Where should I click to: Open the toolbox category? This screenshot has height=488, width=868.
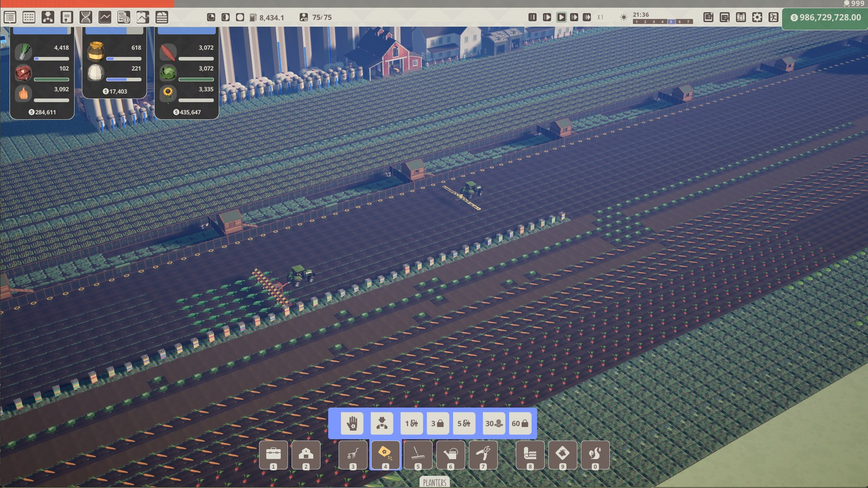(273, 454)
